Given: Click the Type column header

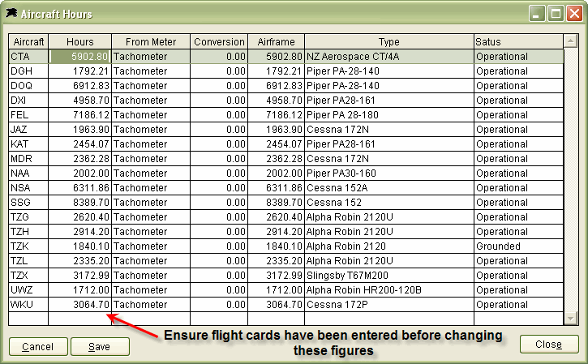Looking at the screenshot, I should 388,41.
